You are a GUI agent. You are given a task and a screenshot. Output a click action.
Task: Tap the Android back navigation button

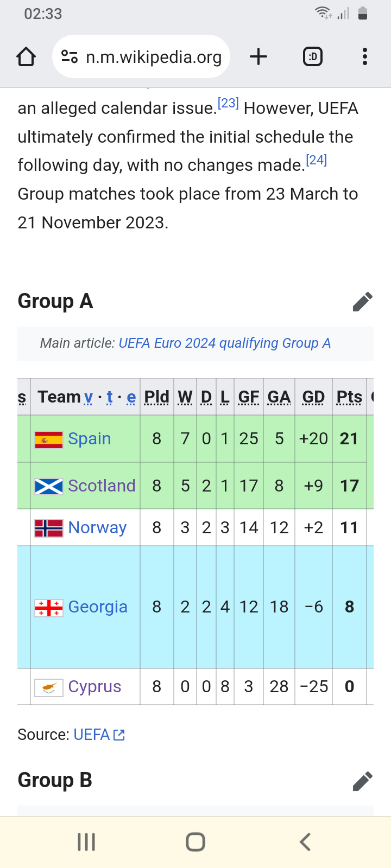305,842
